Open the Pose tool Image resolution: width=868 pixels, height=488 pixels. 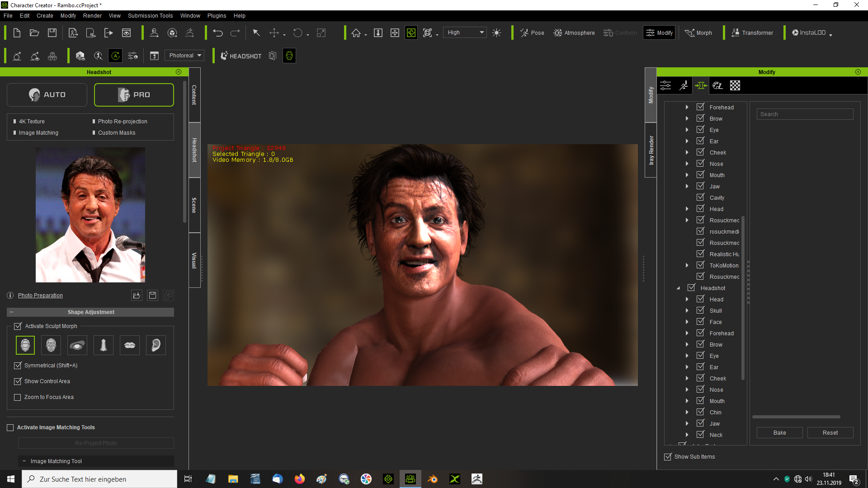point(532,33)
